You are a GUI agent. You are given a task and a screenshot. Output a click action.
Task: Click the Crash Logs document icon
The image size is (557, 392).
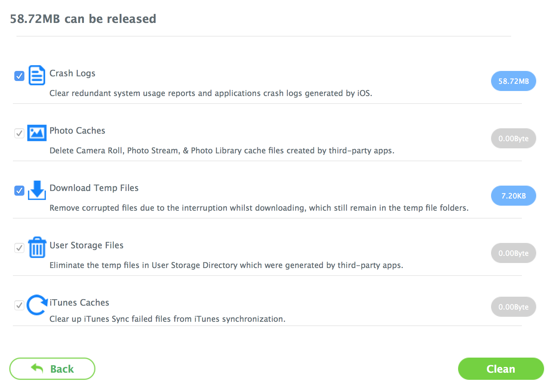click(37, 75)
